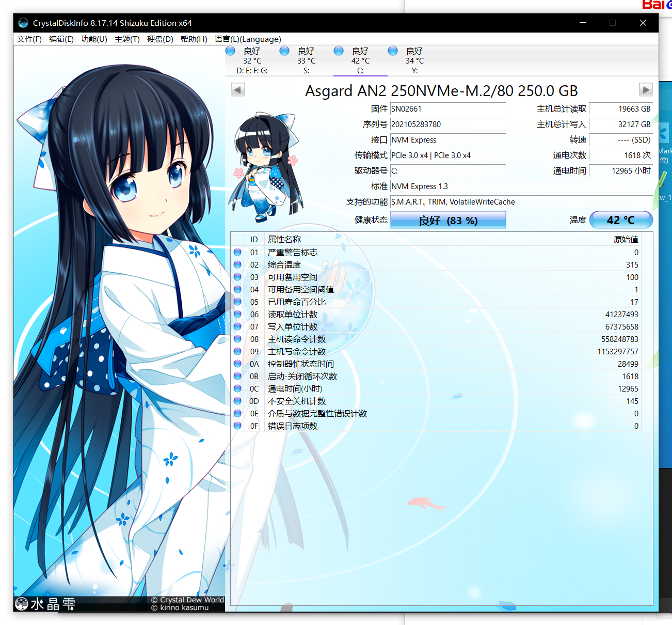Image resolution: width=672 pixels, height=625 pixels.
Task: Open the 硬盘(D) menu
Action: click(x=160, y=39)
